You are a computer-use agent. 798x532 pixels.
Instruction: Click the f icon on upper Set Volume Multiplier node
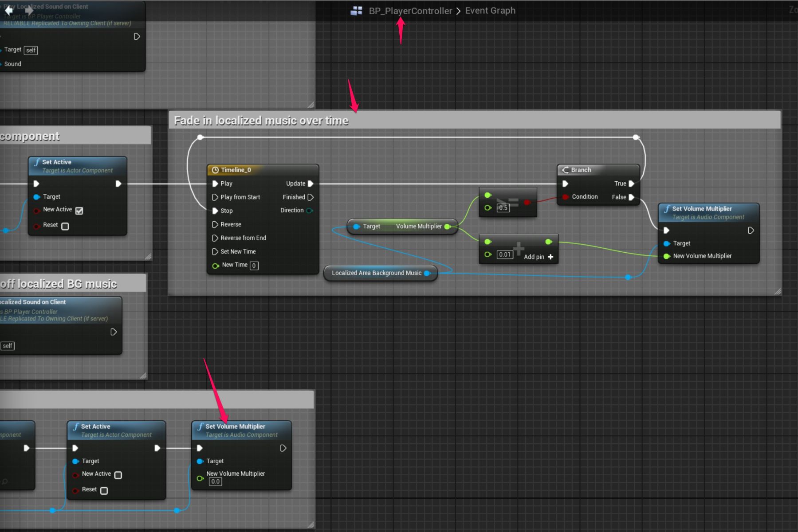click(668, 208)
